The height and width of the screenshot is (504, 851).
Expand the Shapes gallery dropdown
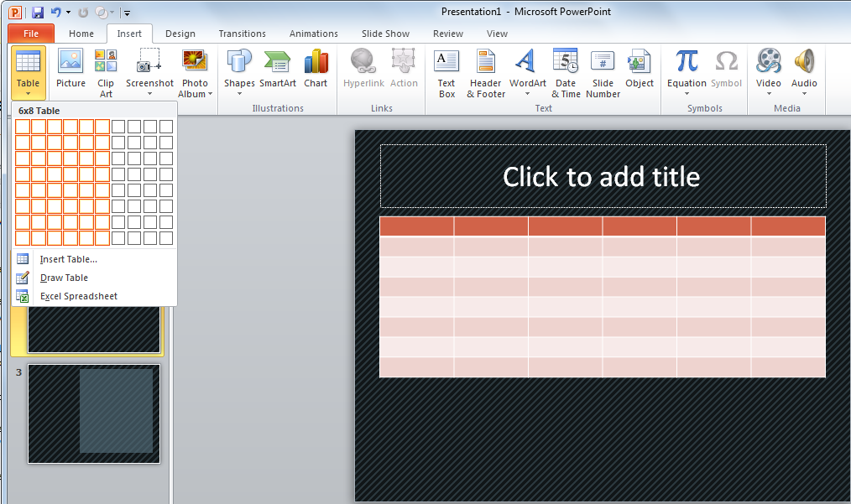point(239,71)
